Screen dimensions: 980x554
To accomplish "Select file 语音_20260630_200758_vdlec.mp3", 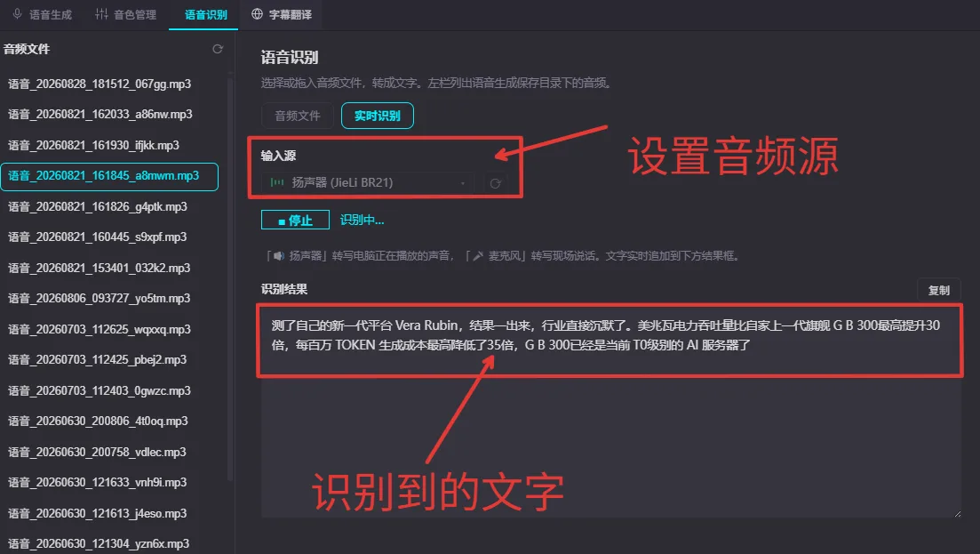I will (110, 452).
